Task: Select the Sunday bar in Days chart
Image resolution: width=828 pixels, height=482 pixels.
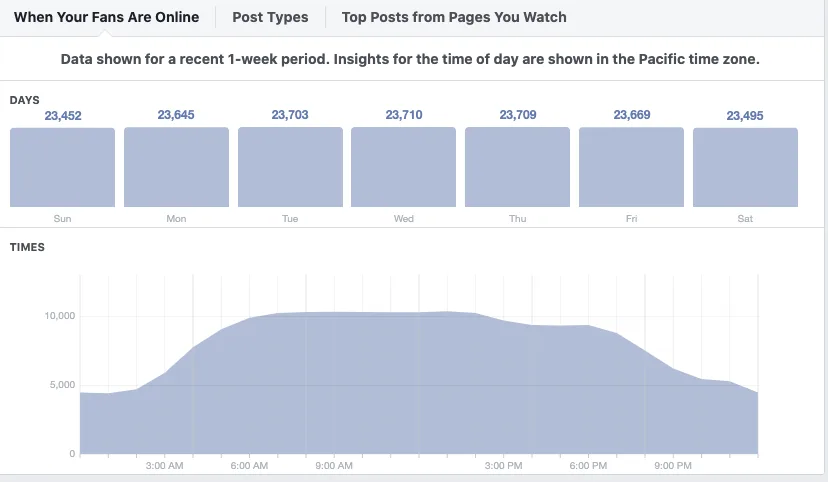Action: point(62,167)
